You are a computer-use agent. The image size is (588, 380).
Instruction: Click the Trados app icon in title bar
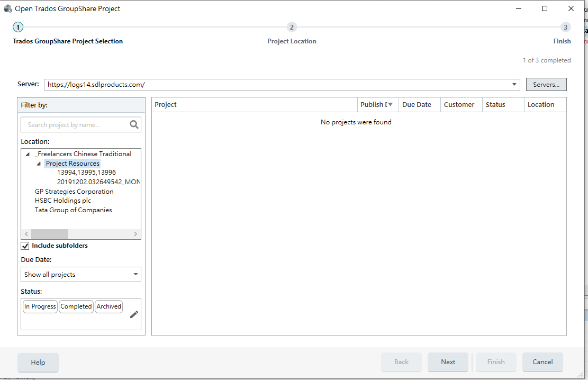point(7,8)
